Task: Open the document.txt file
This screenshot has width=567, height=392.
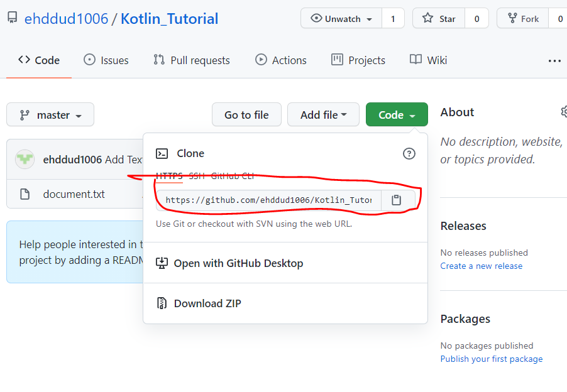Action: (x=74, y=194)
